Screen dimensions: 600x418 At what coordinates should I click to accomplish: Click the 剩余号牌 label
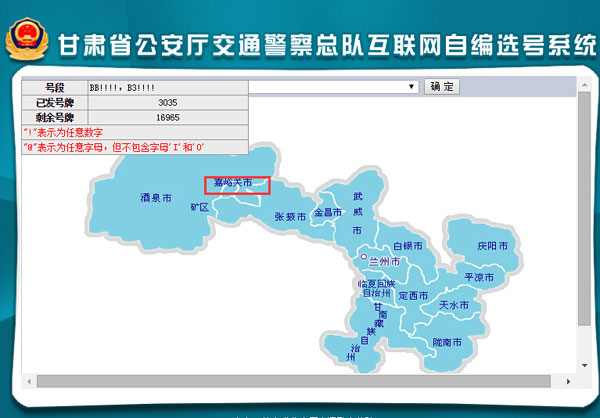pyautogui.click(x=55, y=118)
